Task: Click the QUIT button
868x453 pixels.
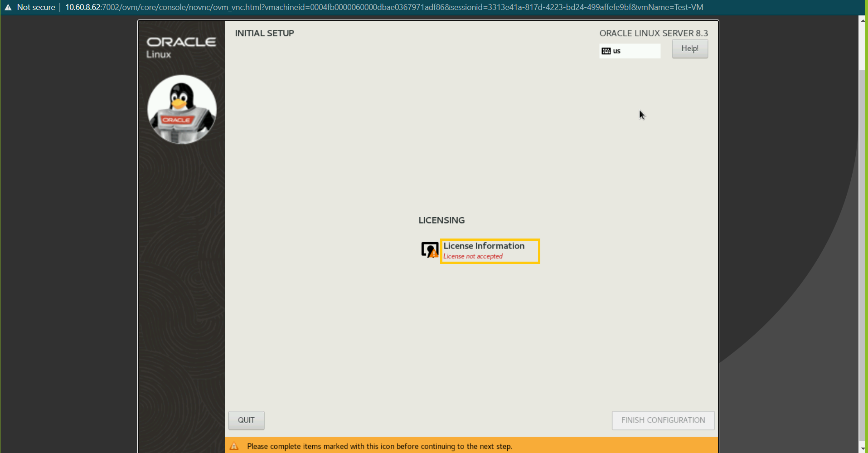Action: [246, 420]
